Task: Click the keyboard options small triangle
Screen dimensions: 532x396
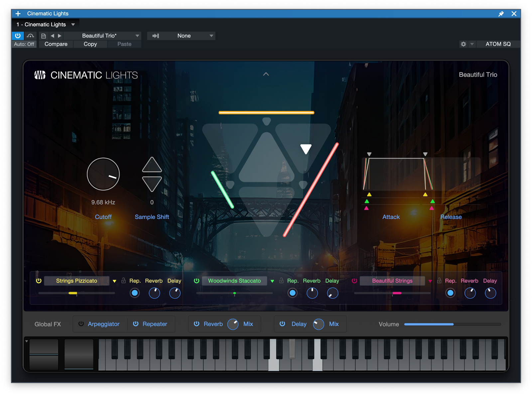Action: (x=27, y=341)
